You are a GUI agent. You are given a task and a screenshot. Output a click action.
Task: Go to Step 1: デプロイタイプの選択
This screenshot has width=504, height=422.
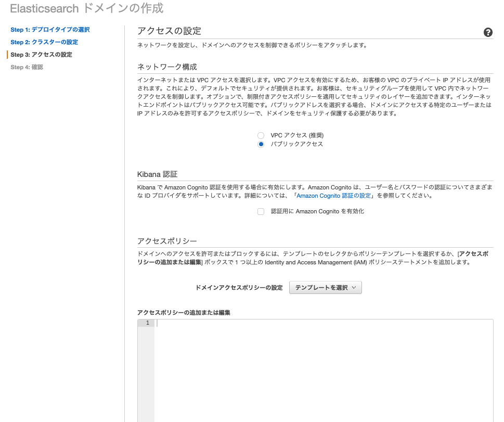point(50,30)
